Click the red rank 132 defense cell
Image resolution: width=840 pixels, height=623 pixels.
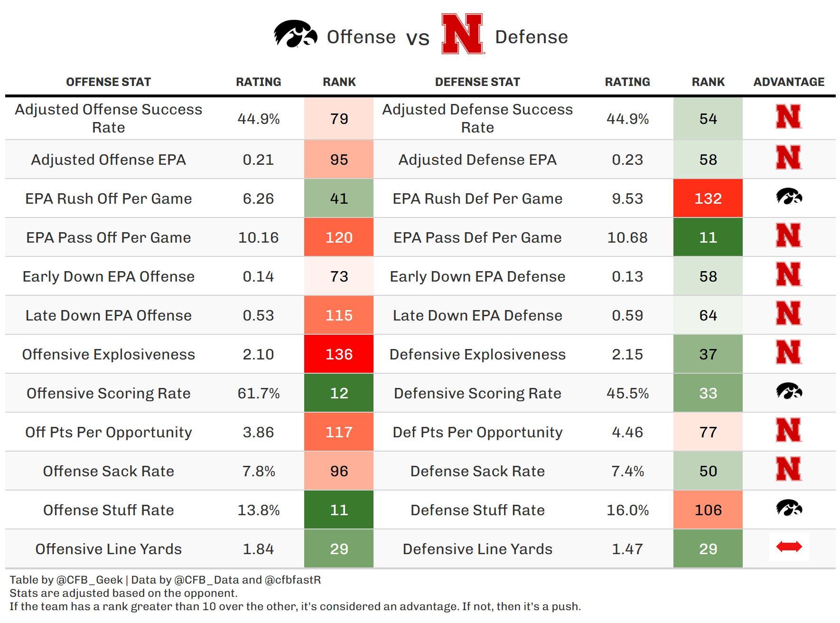click(x=708, y=198)
